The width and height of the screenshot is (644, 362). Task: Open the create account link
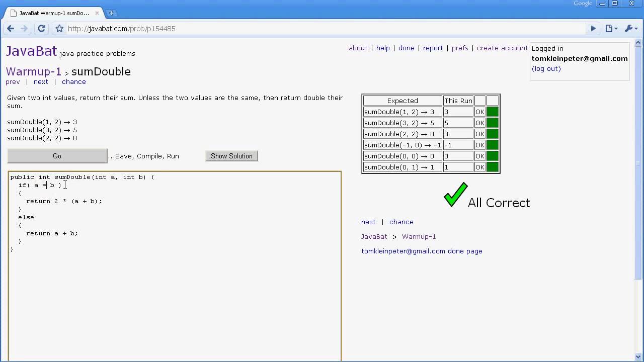click(502, 48)
